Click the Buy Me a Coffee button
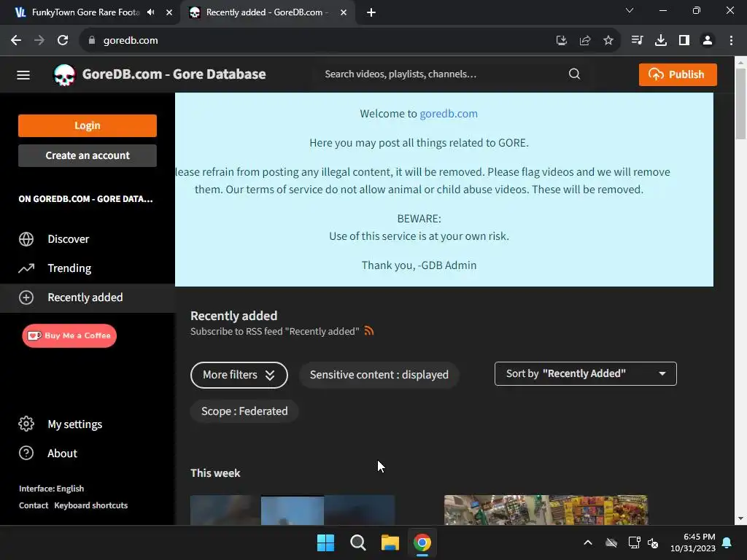 click(69, 335)
